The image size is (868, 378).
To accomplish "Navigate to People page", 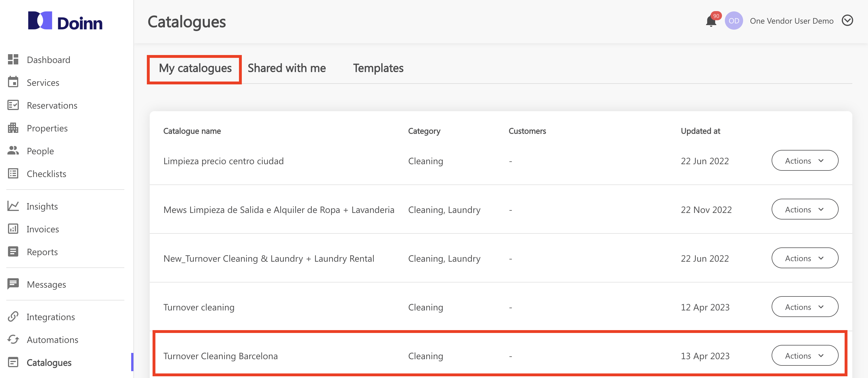I will [40, 151].
